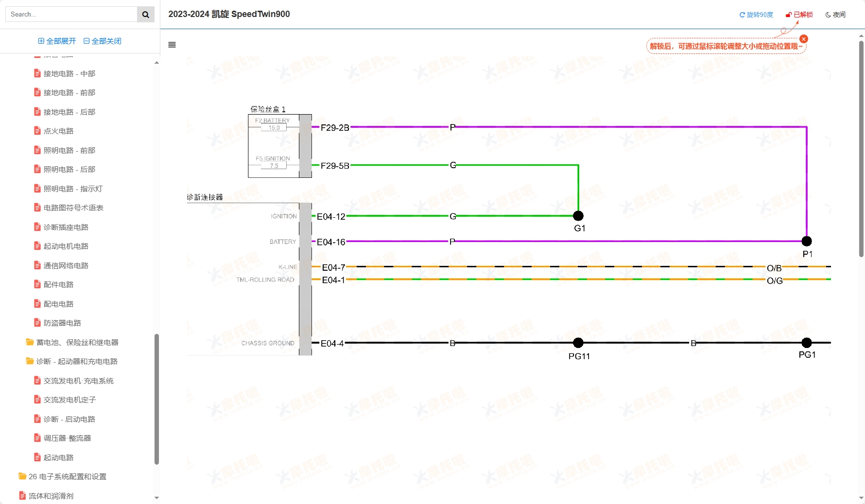Click connector pin label F29-2B
This screenshot has width=865, height=504.
[335, 128]
